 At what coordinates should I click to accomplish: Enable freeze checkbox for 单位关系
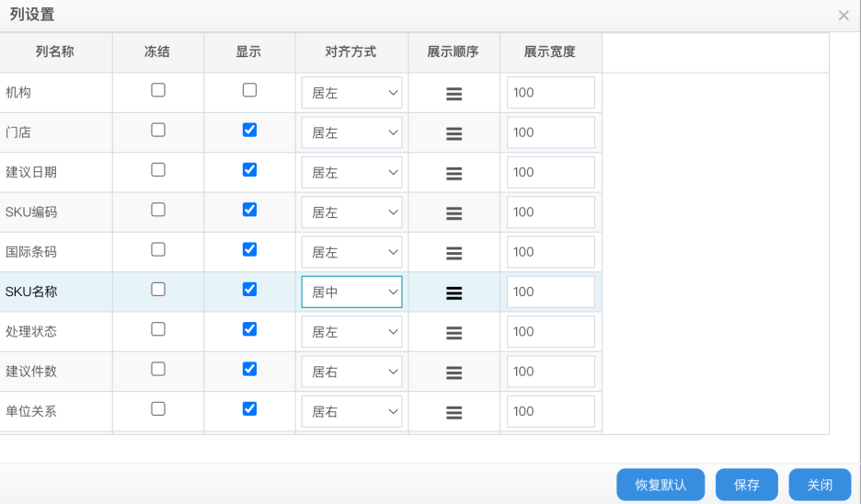pos(158,408)
